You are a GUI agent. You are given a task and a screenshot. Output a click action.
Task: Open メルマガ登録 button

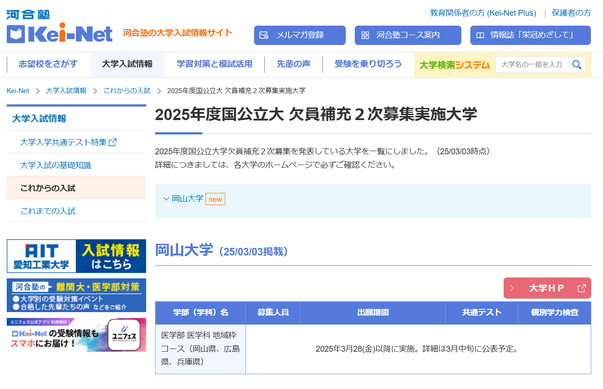pyautogui.click(x=300, y=35)
